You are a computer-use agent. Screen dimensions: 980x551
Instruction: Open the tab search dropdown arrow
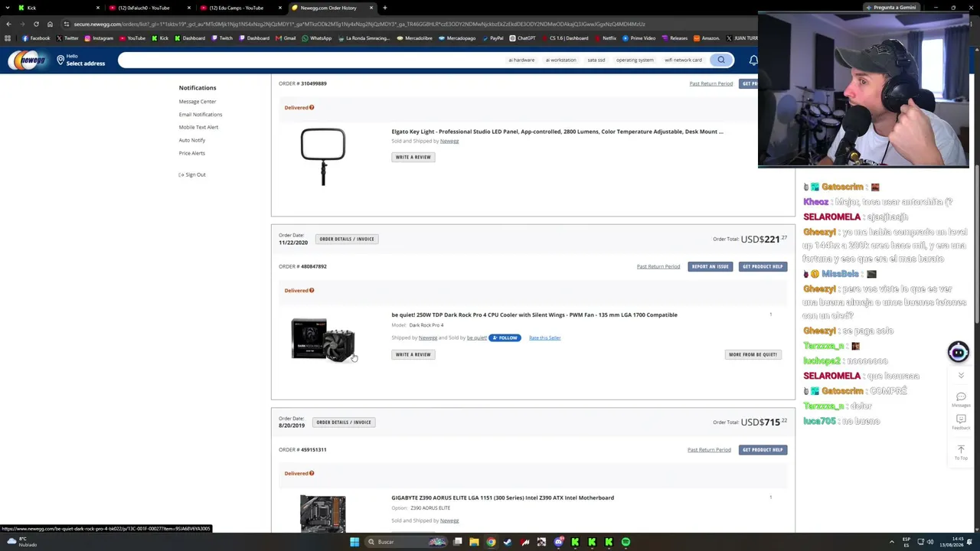pos(8,8)
